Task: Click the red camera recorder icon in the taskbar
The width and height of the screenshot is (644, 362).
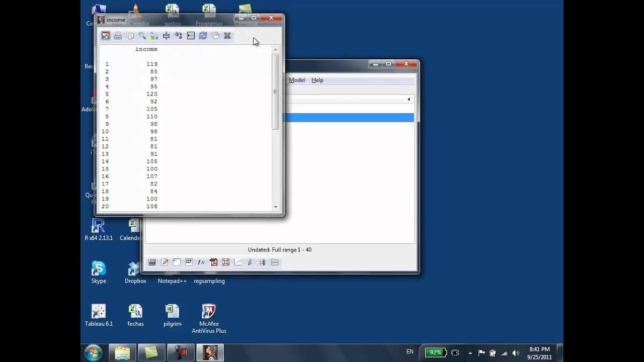Action: tap(181, 352)
